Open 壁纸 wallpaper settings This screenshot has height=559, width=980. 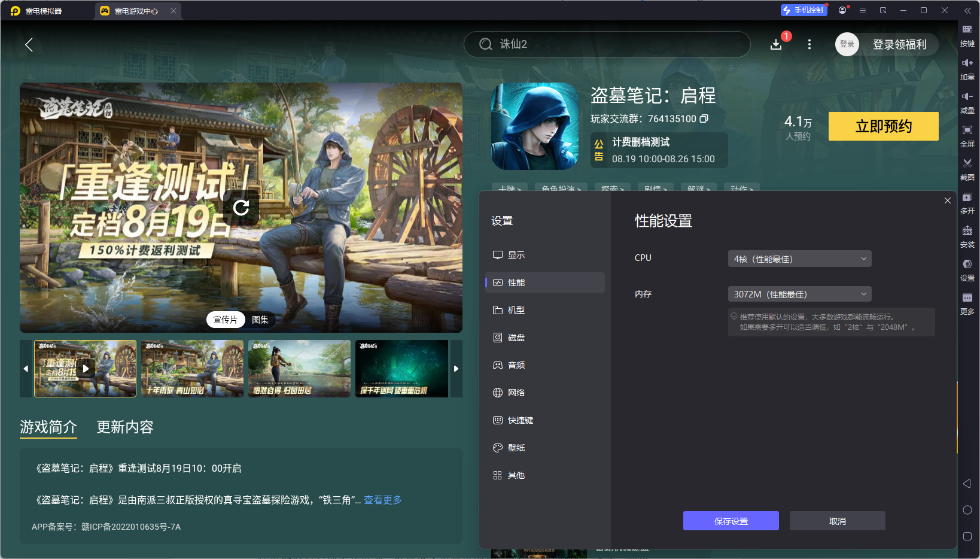click(545, 448)
